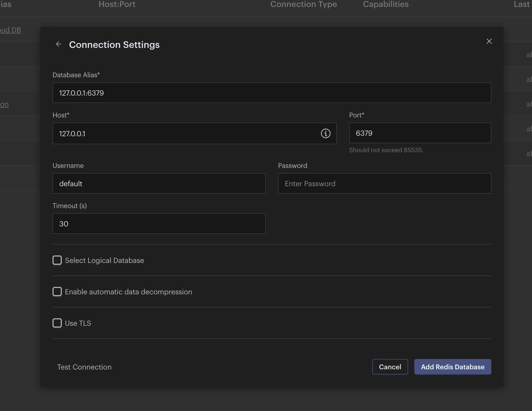Click the Username input field
Image resolution: width=532 pixels, height=411 pixels.
pyautogui.click(x=159, y=183)
